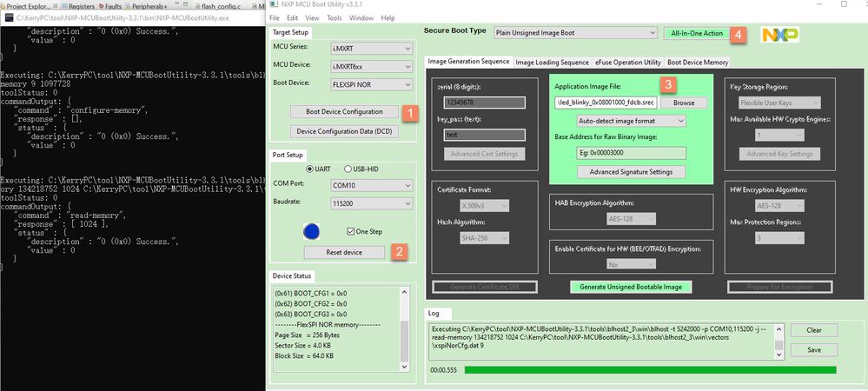Click the blue connection status circle
This screenshot has height=391, width=868.
click(312, 231)
